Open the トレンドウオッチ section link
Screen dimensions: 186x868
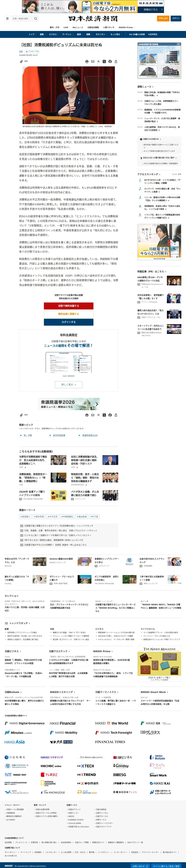20,623
